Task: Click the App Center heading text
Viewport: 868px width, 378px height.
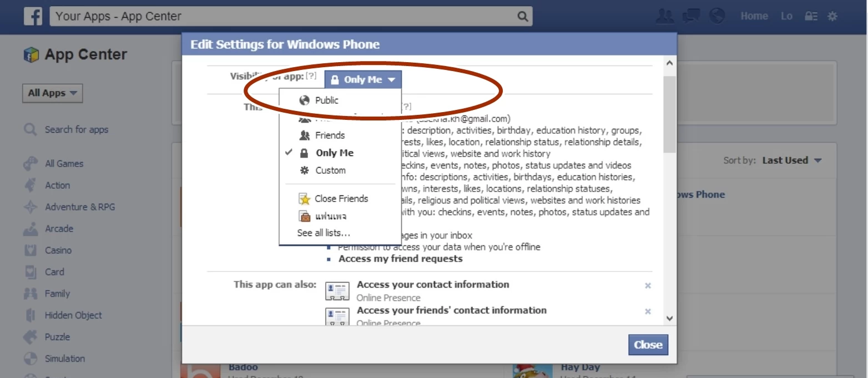Action: coord(86,54)
